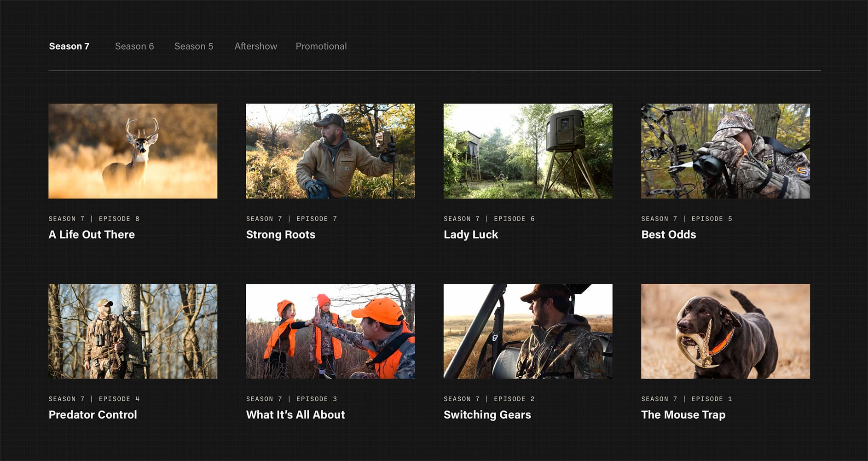Image resolution: width=868 pixels, height=461 pixels.
Task: Select the Season 7 tab
Action: [x=69, y=46]
